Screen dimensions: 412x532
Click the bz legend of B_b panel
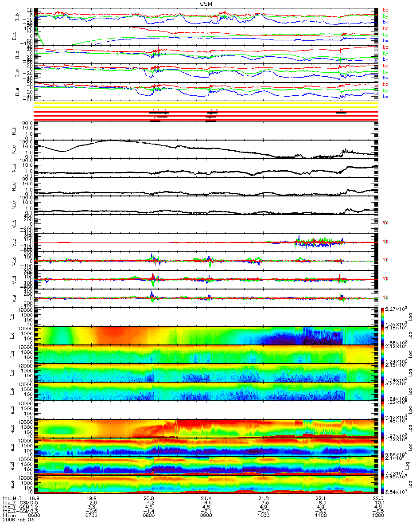coord(385,10)
